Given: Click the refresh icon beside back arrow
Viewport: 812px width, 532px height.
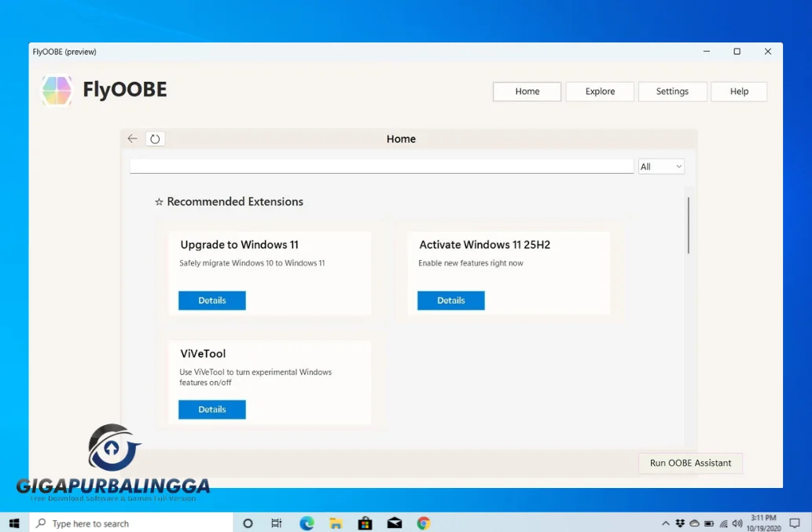Looking at the screenshot, I should [x=155, y=138].
